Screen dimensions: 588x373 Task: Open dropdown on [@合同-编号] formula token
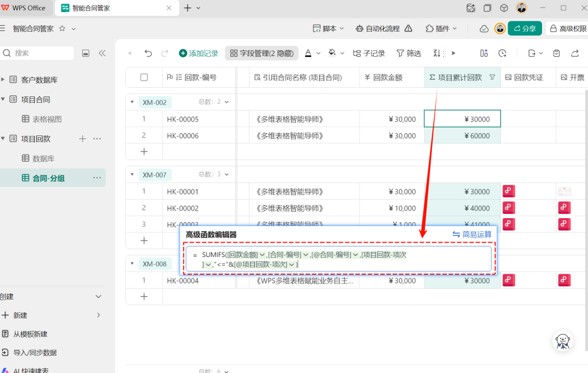click(355, 255)
